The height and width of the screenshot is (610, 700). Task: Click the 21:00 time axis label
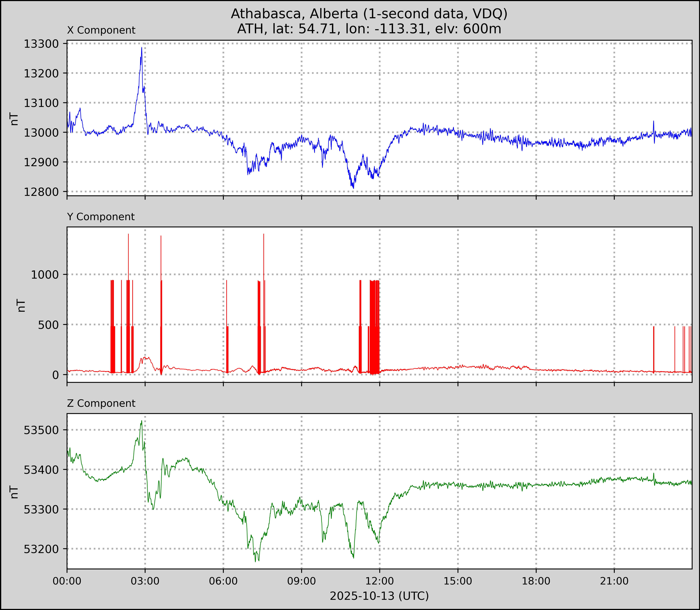coord(614,581)
